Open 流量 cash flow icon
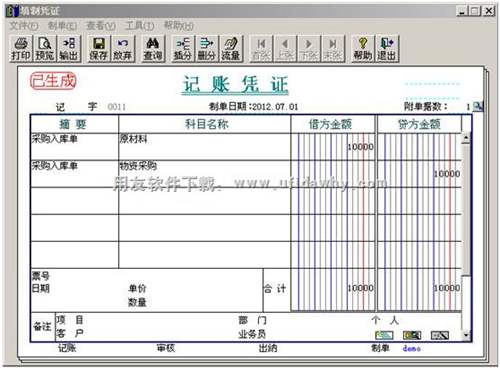 231,49
